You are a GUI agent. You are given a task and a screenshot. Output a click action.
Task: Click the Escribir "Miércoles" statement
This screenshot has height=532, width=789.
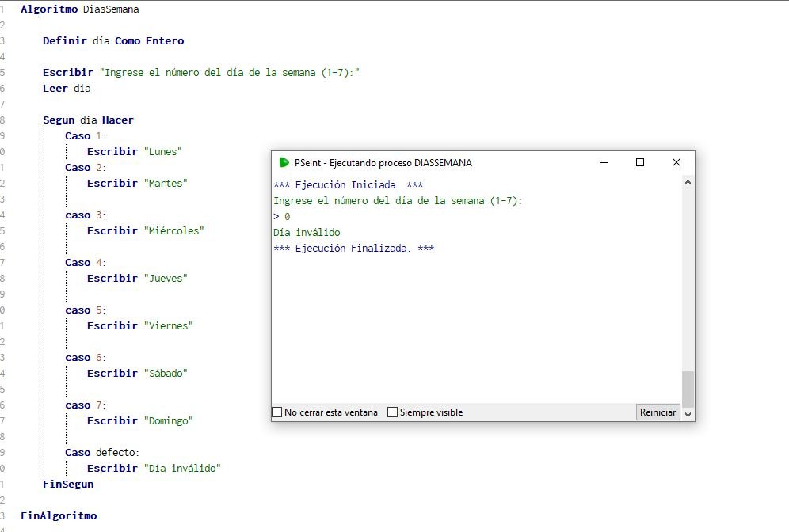146,231
